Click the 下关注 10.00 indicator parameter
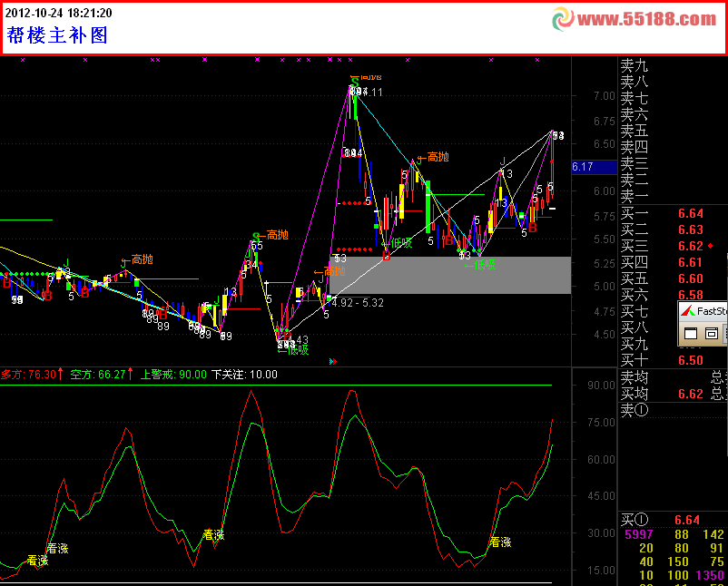Image resolution: width=728 pixels, height=586 pixels. point(244,374)
